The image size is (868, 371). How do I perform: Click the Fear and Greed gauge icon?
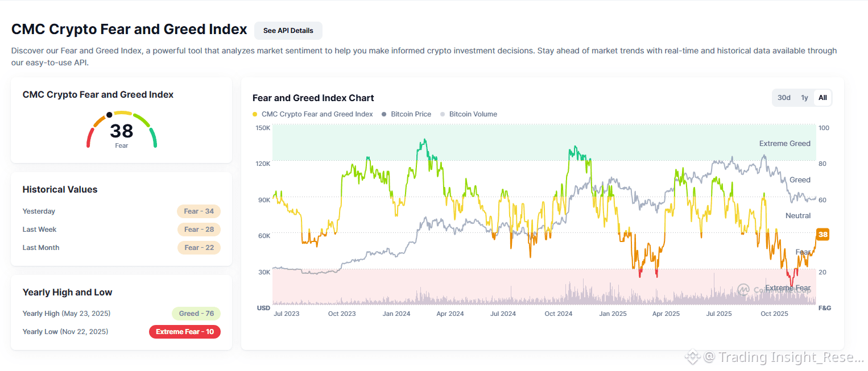[121, 128]
